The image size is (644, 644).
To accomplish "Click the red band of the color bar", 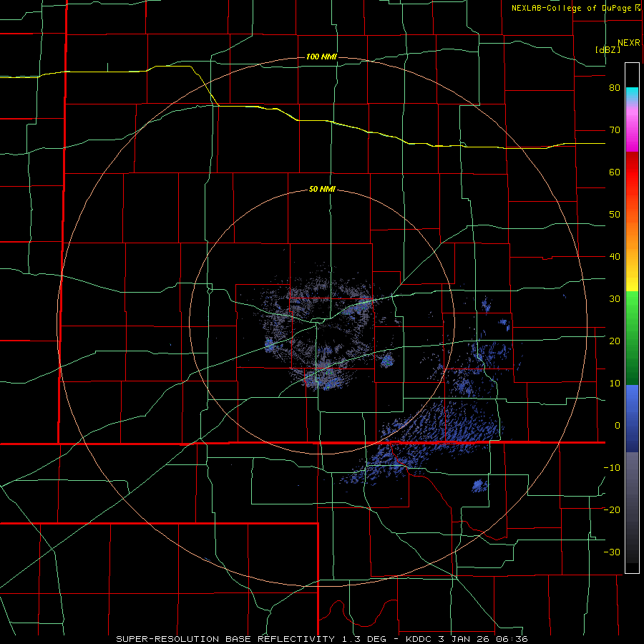I will click(x=632, y=172).
